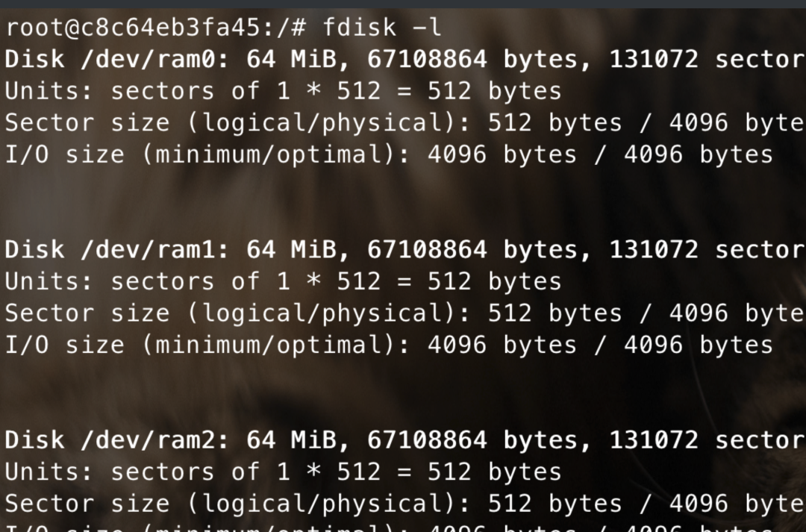Image resolution: width=806 pixels, height=532 pixels.
Task: Click (logical/physical) text in ram1 block
Action: (x=329, y=313)
